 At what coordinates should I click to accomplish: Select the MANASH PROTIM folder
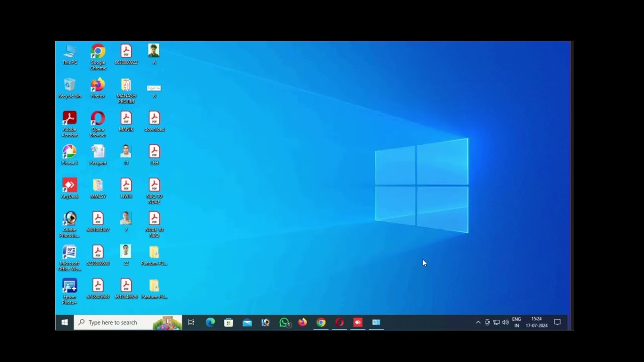click(x=126, y=91)
